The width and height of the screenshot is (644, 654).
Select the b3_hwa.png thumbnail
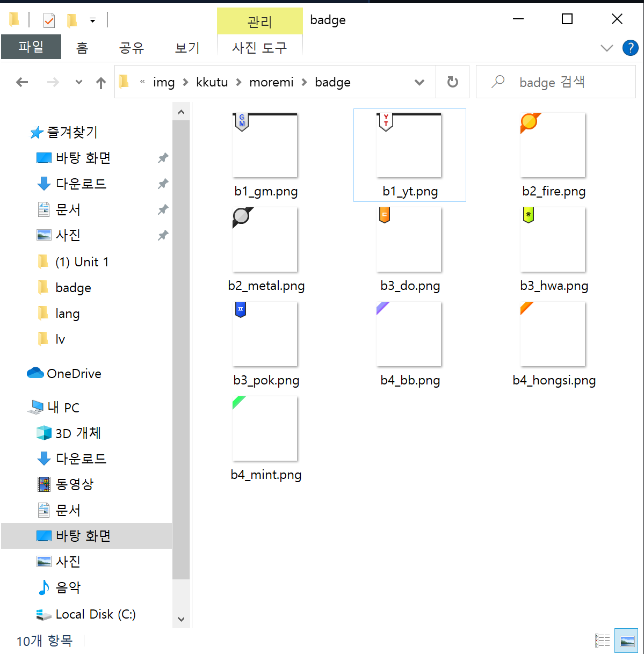click(553, 239)
